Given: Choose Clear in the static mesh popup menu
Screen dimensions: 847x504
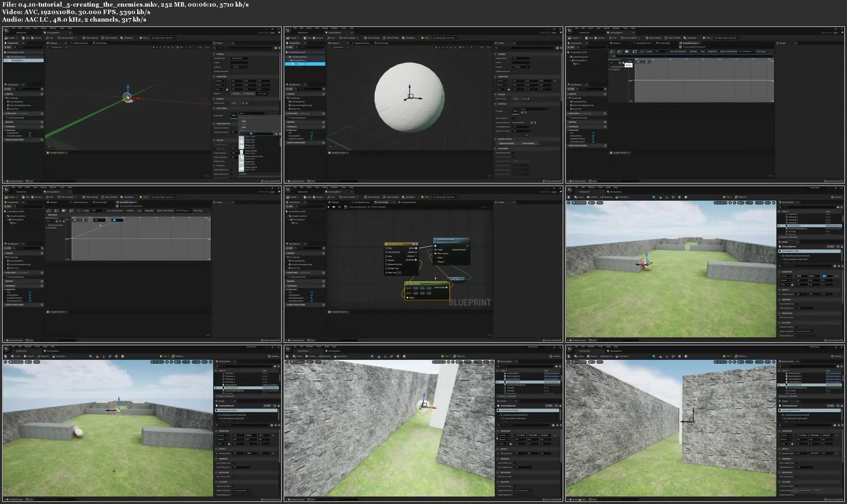Looking at the screenshot, I should point(244,127).
